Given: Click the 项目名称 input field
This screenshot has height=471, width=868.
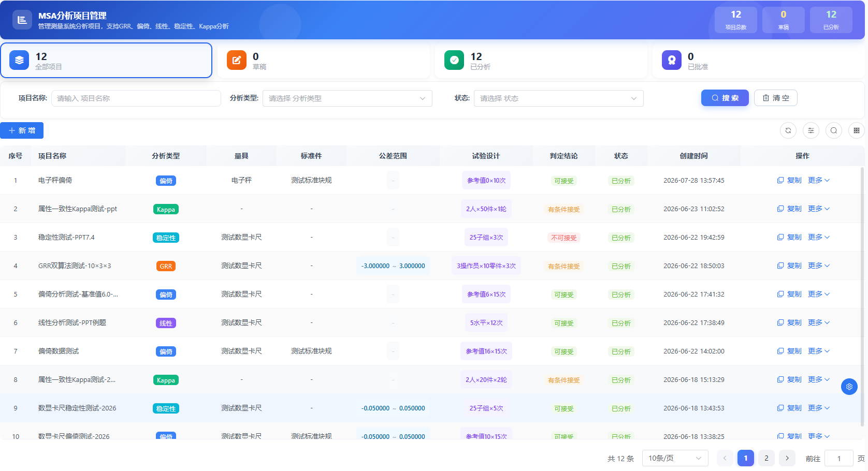Looking at the screenshot, I should point(136,98).
